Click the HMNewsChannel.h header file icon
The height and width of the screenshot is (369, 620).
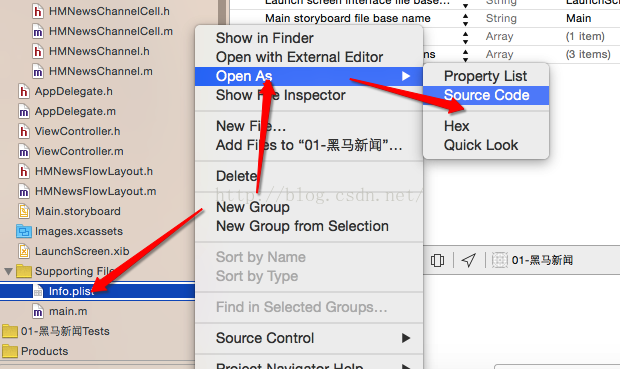(38, 51)
